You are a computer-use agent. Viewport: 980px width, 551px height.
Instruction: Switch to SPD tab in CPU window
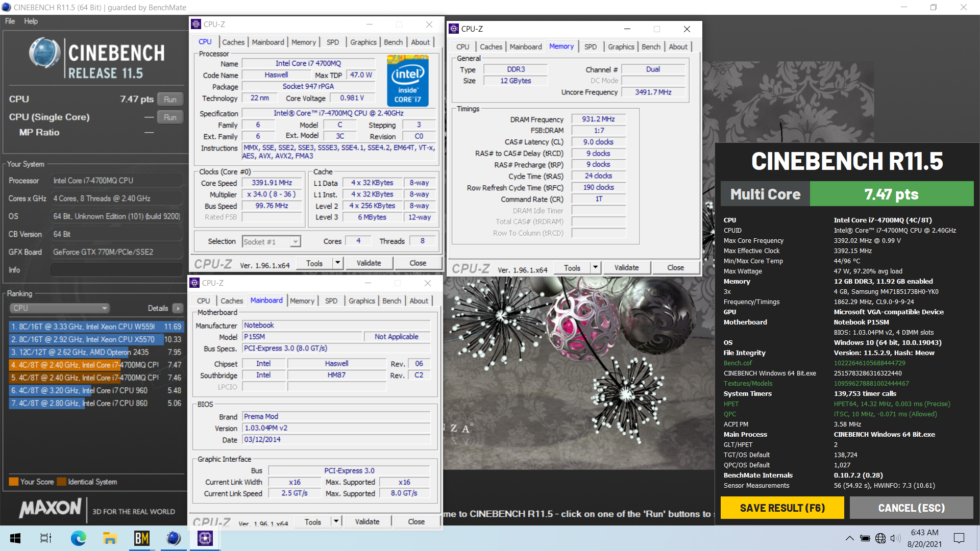click(333, 42)
